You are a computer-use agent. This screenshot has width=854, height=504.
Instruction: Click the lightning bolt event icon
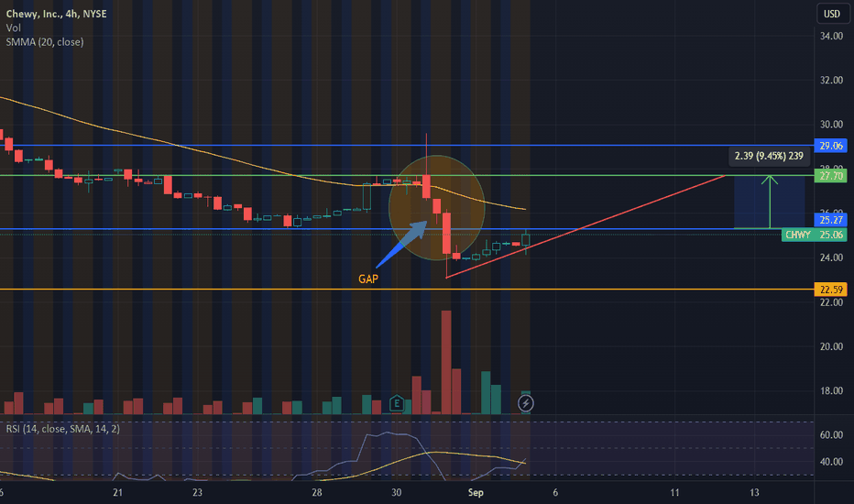[x=526, y=403]
